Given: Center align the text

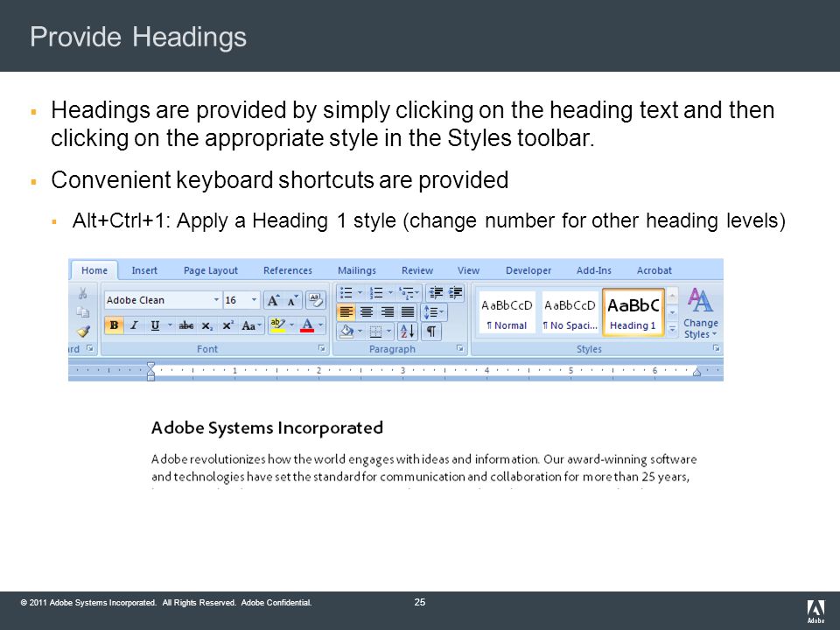Looking at the screenshot, I should click(367, 311).
